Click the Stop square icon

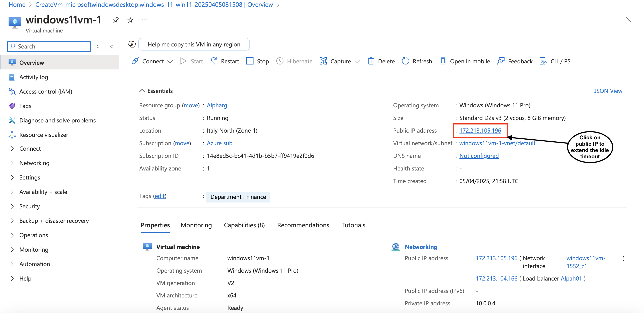[x=250, y=61]
